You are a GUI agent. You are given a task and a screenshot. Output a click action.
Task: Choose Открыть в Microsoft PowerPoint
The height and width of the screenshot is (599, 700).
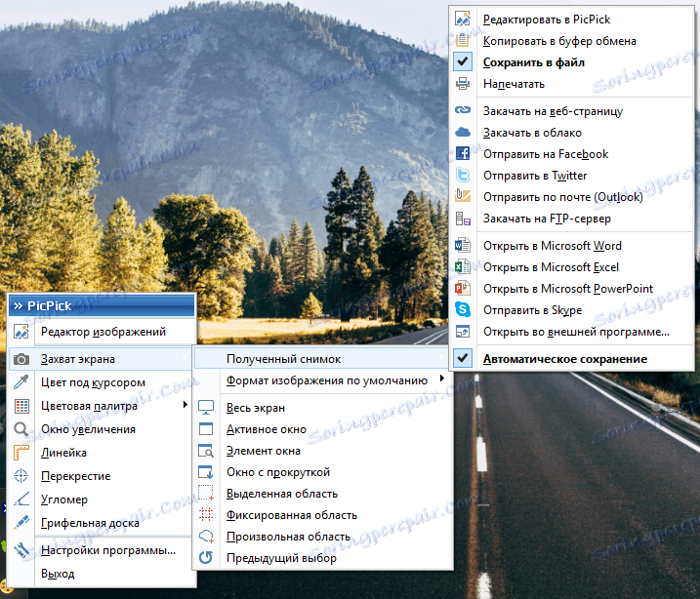coord(572,288)
